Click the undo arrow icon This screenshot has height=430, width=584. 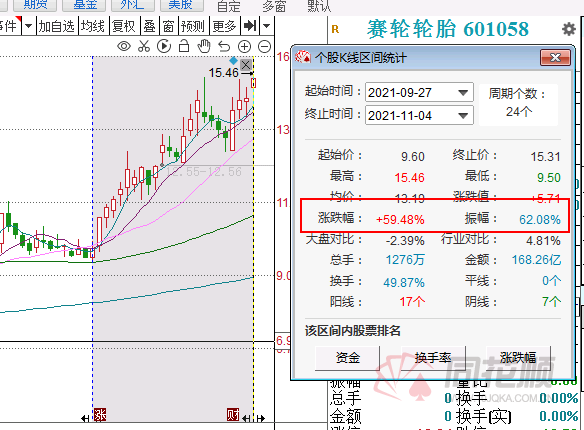point(224,47)
